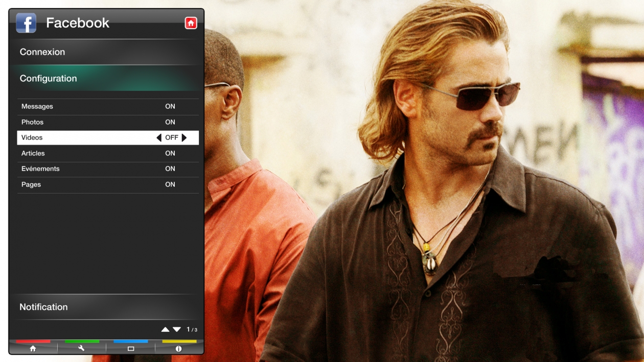Screen dimensions: 644x362
Task: Go to next page with the down arrow
Action: click(177, 330)
